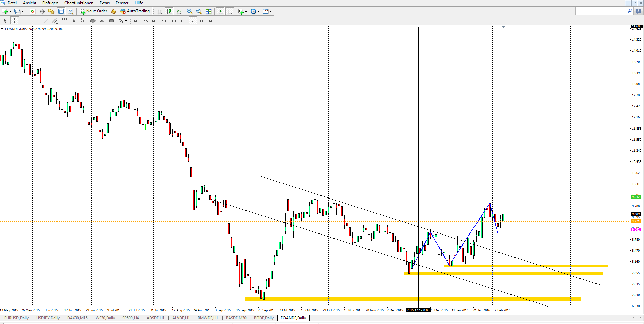Image resolution: width=644 pixels, height=324 pixels.
Task: Enable the crosshair cursor mode
Action: pos(14,21)
